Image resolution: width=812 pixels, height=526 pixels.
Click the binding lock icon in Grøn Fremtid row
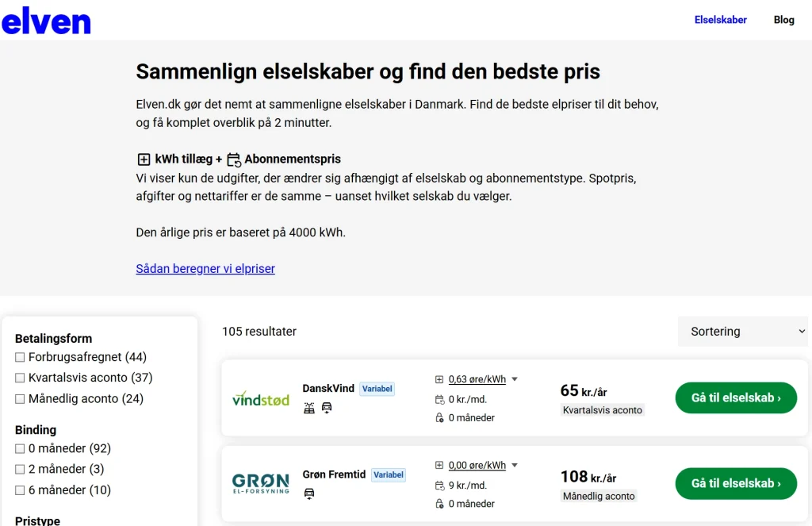pos(439,504)
